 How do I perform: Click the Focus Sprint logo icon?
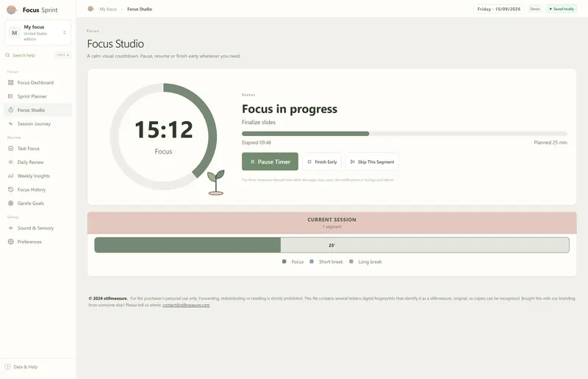(x=12, y=10)
